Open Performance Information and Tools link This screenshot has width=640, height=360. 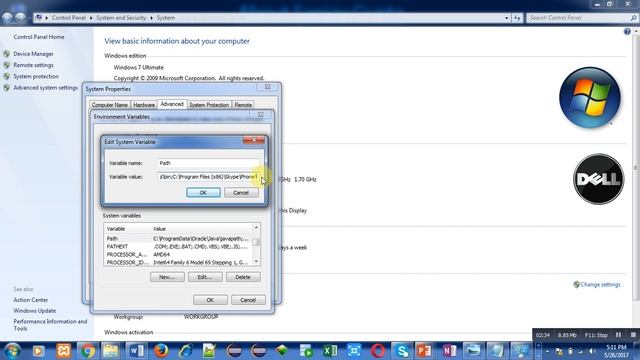50,325
